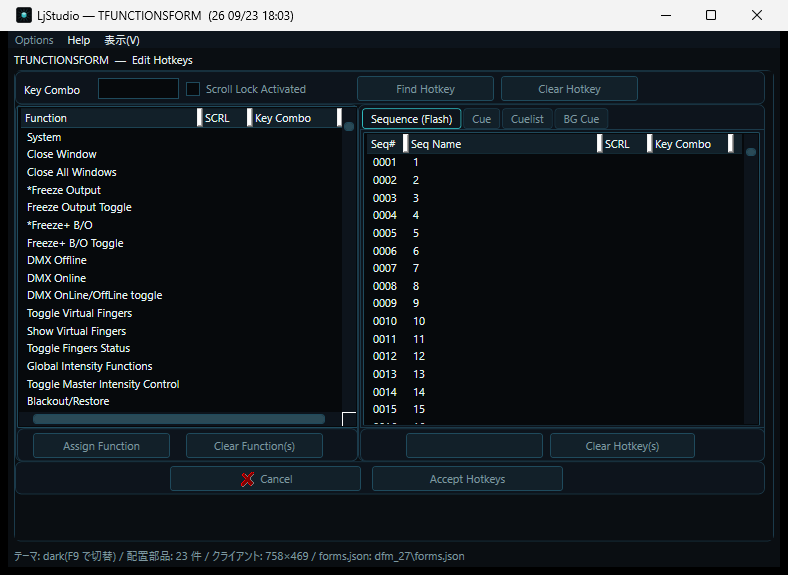Select the Freeze Output Toggle function

coord(181,208)
